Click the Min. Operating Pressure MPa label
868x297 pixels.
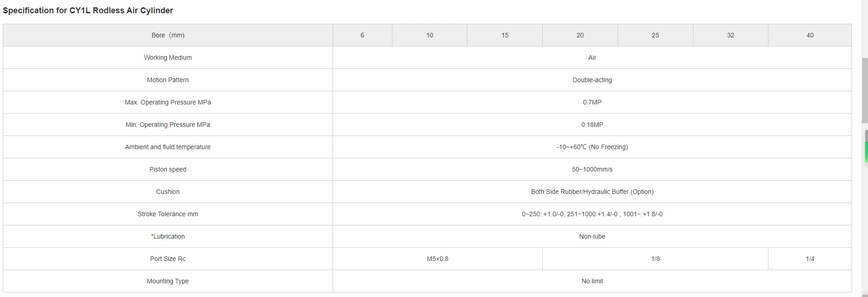(168, 125)
